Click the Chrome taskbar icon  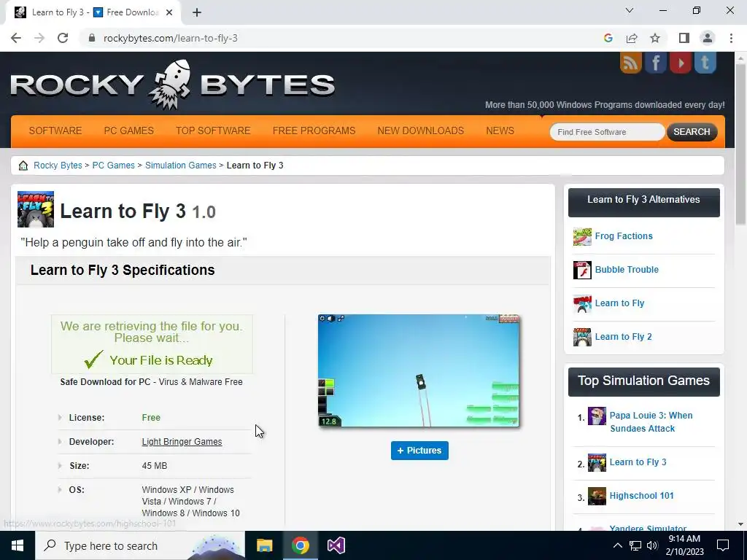(300, 545)
